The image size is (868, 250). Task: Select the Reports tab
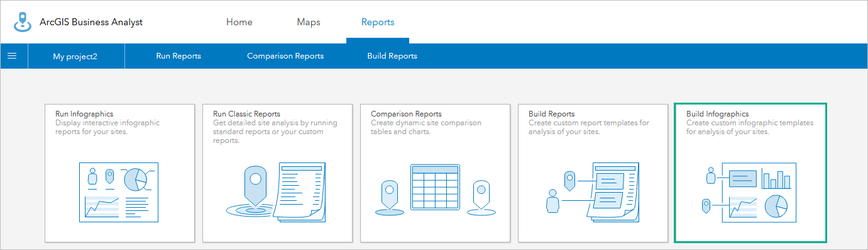[x=378, y=22]
